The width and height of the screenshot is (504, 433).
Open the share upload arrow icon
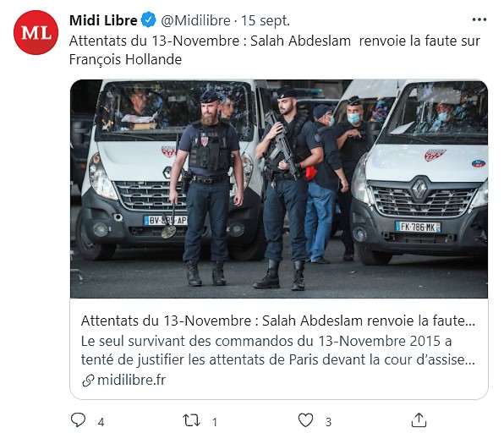click(419, 419)
